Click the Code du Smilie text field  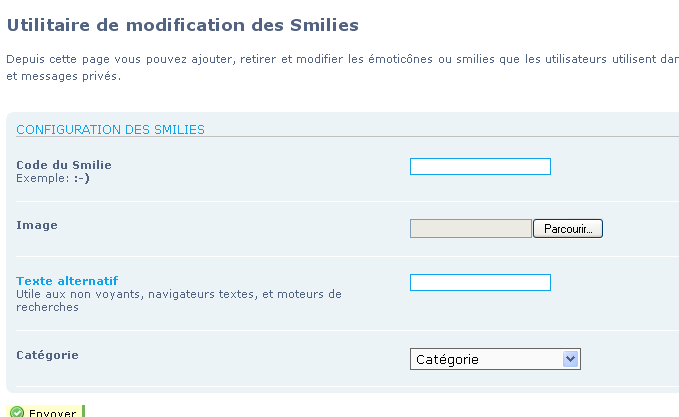point(480,167)
